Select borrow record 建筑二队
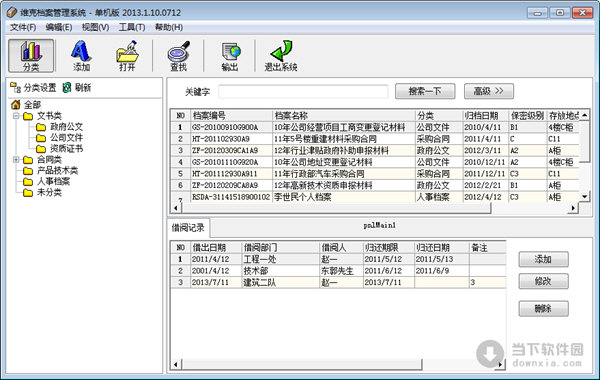The width and height of the screenshot is (600, 380). click(338, 282)
